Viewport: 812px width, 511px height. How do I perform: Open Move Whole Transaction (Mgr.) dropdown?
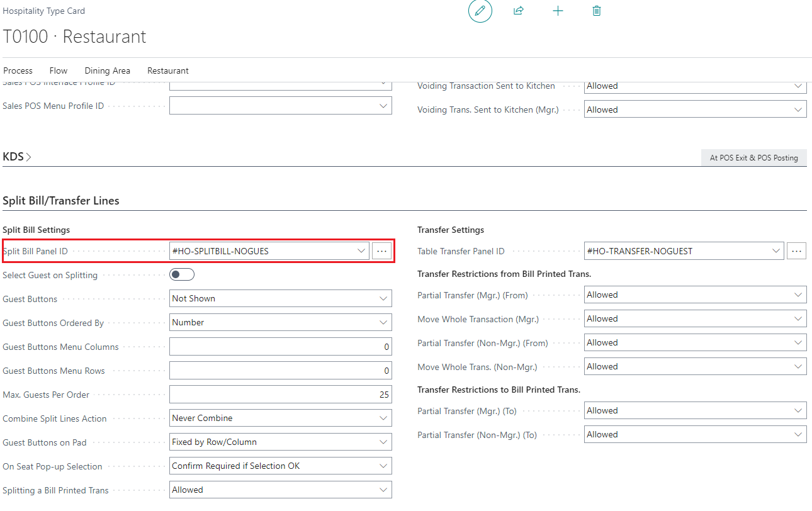695,319
